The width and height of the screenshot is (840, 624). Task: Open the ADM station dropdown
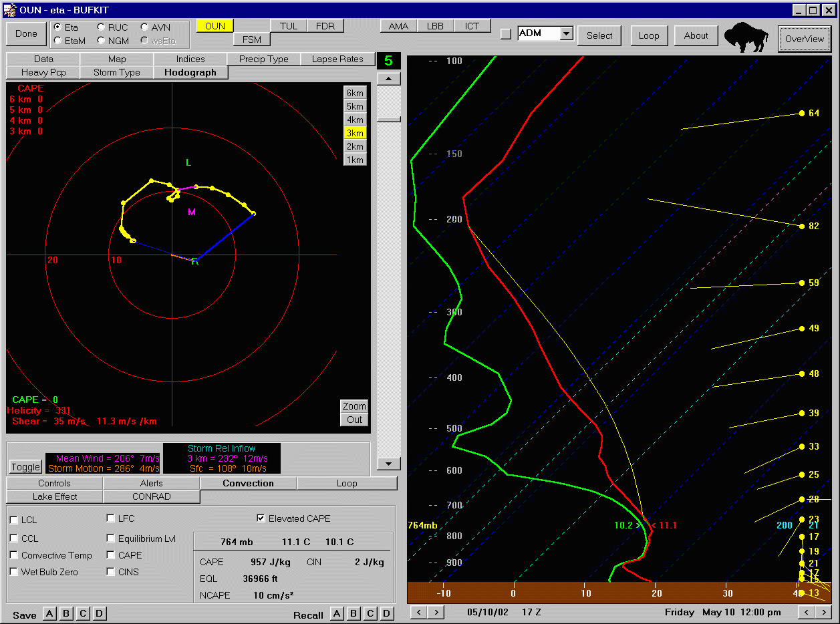567,33
